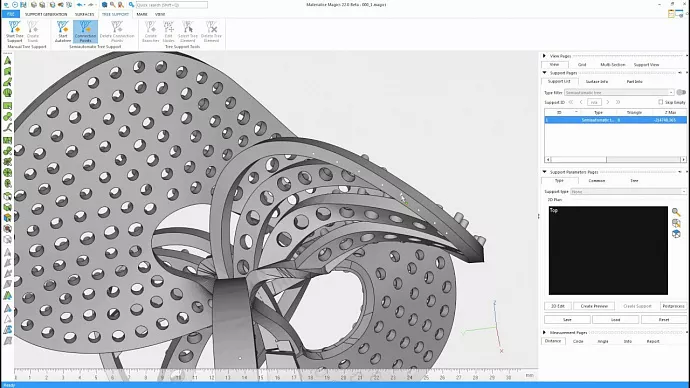Click the undo arrow in quick toolbar

pyautogui.click(x=80, y=5)
